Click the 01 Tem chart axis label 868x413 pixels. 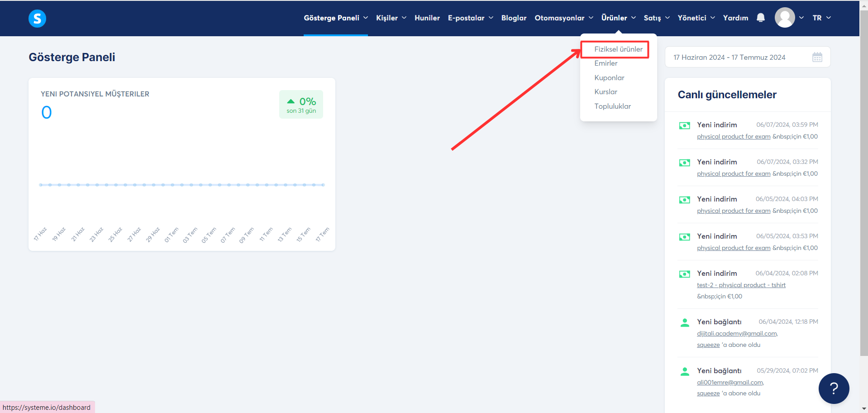click(x=172, y=235)
